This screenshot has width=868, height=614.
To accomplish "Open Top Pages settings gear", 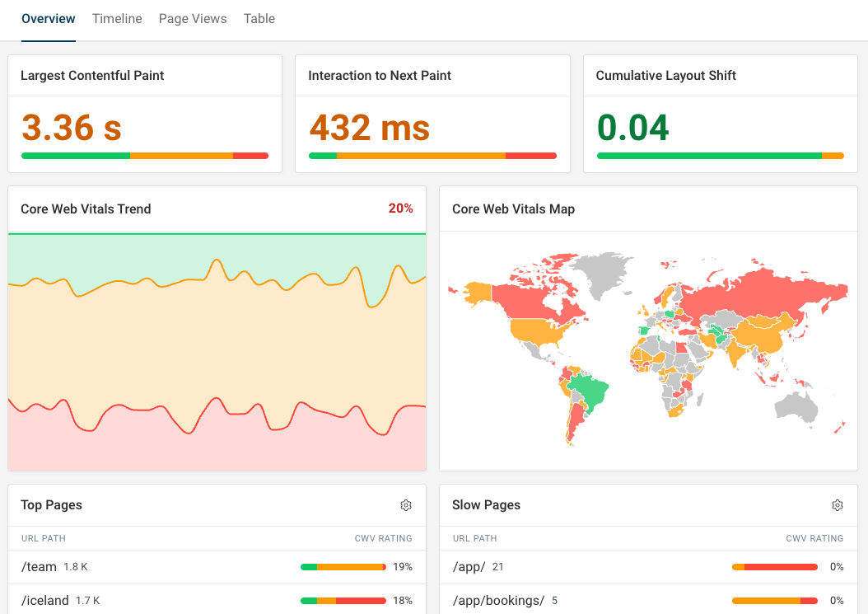I will click(x=406, y=504).
